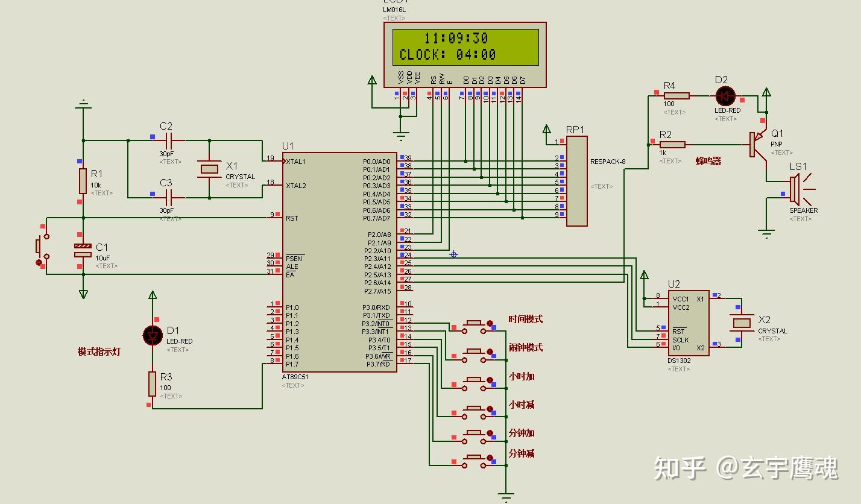Click the LM016L label
This screenshot has height=504, width=861.
(394, 10)
